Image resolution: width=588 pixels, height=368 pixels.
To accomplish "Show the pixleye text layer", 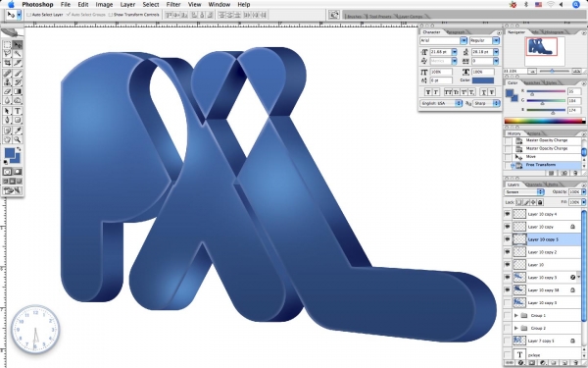I will click(x=508, y=354).
